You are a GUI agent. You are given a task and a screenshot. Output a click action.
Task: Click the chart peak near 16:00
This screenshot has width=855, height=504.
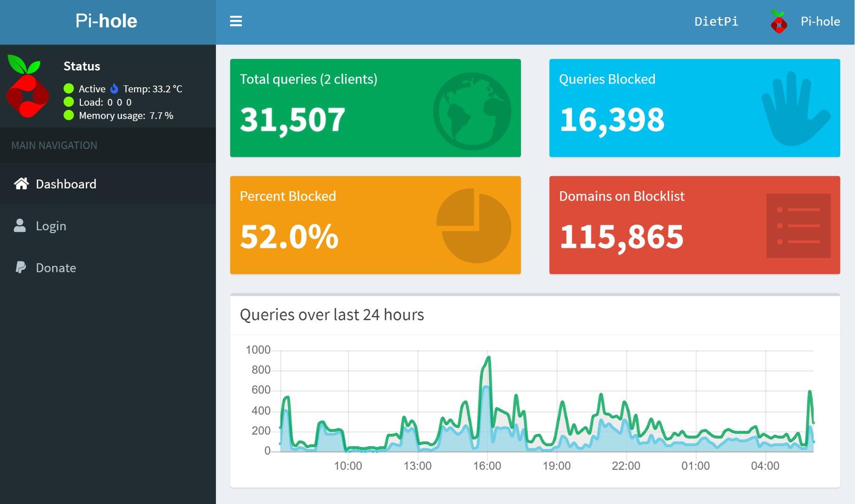488,357
